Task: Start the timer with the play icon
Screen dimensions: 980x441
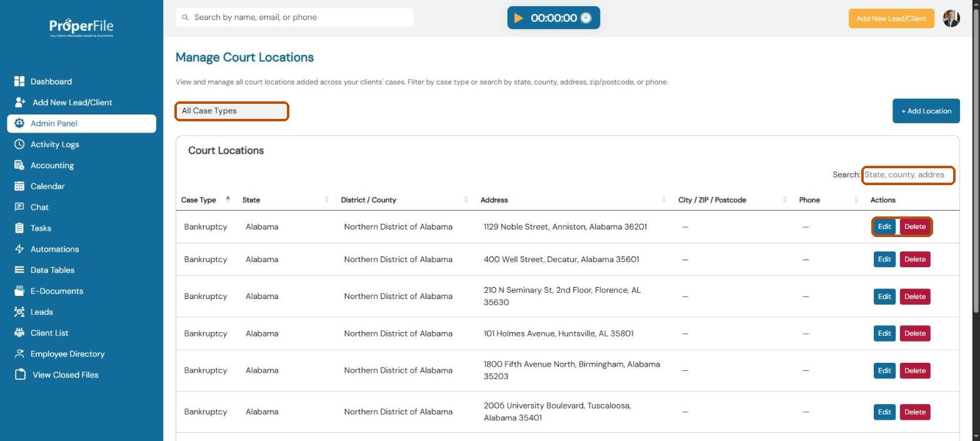Action: pos(518,18)
